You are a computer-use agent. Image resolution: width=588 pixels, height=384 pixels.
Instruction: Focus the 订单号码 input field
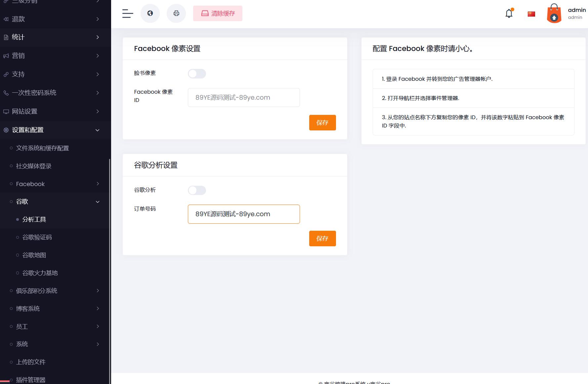coord(244,214)
